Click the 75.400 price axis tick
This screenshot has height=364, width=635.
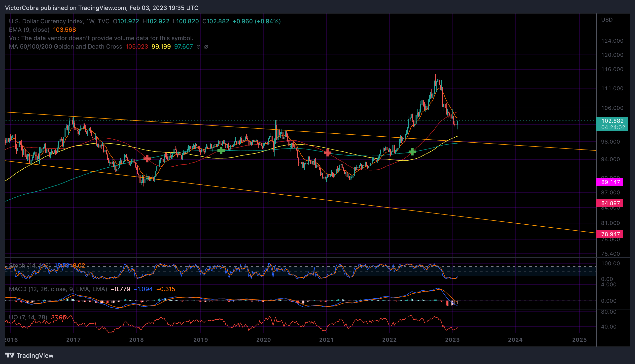click(611, 254)
